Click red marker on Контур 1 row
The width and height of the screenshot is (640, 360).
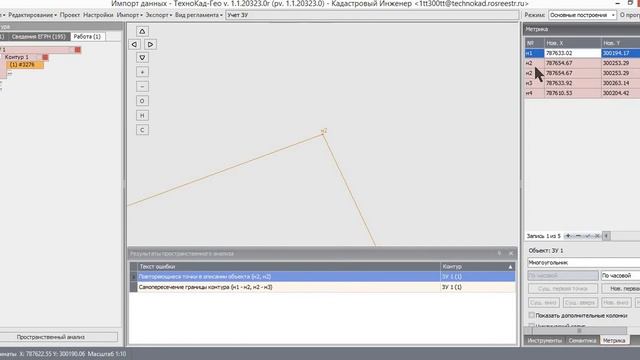[45, 57]
